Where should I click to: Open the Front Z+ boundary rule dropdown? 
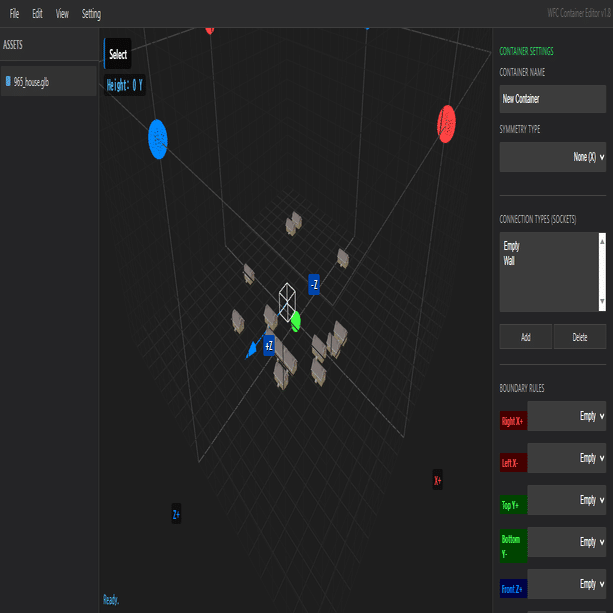[566, 584]
